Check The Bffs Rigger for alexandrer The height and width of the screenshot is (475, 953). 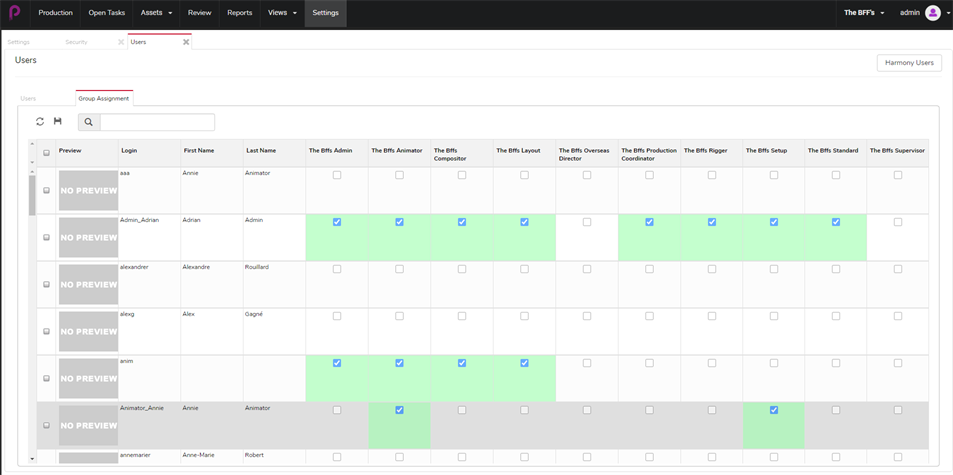point(712,269)
